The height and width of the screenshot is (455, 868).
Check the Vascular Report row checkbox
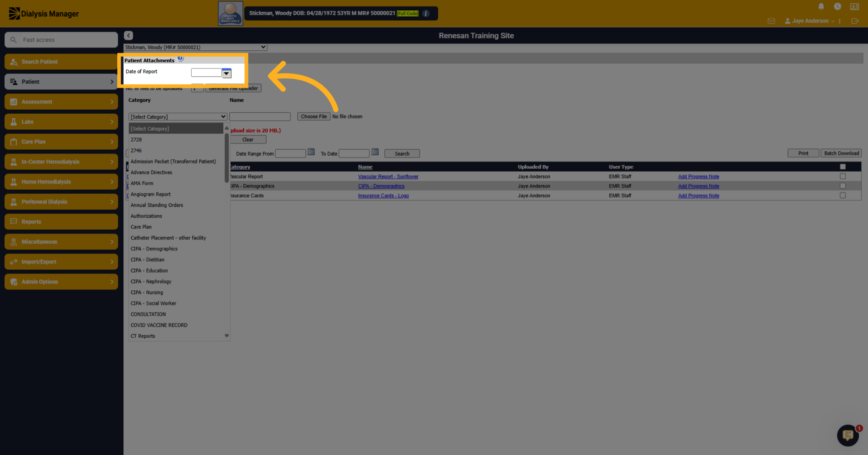coord(843,176)
